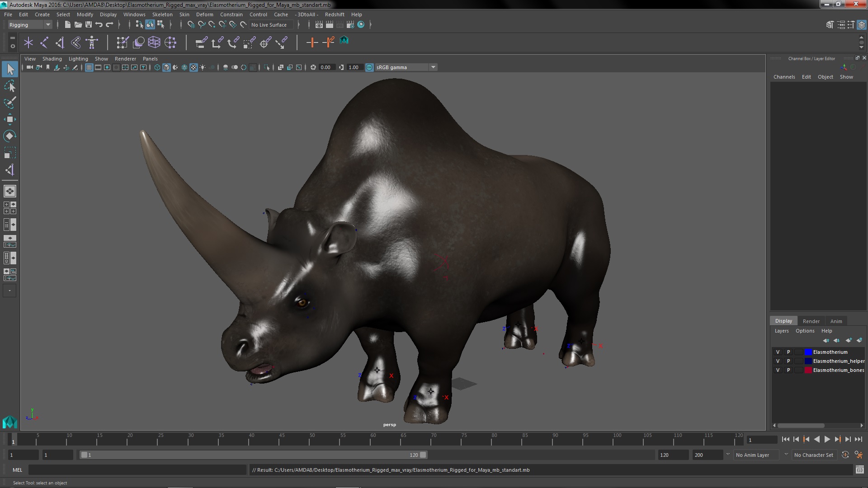The image size is (868, 488).
Task: Switch to the Anim layer tab
Action: coord(836,321)
